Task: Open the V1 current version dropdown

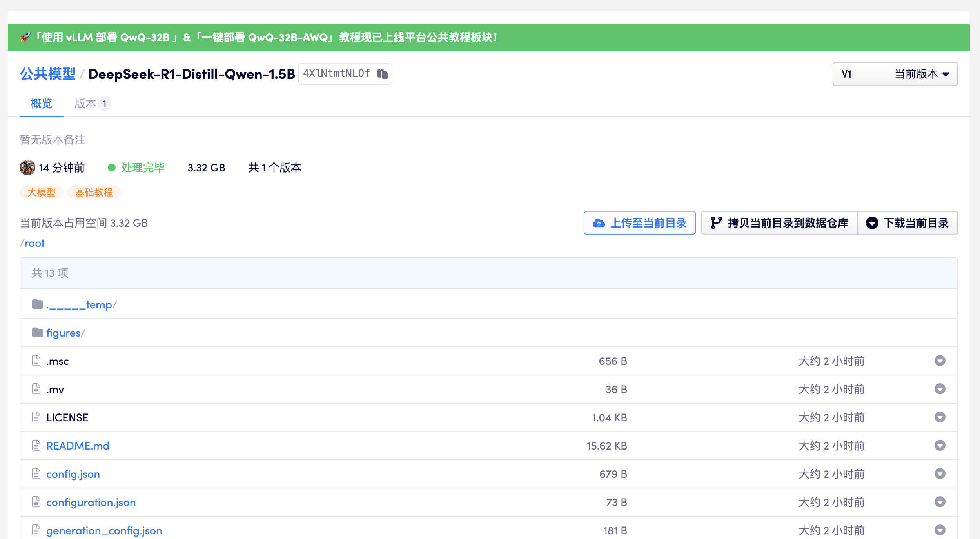Action: (895, 74)
